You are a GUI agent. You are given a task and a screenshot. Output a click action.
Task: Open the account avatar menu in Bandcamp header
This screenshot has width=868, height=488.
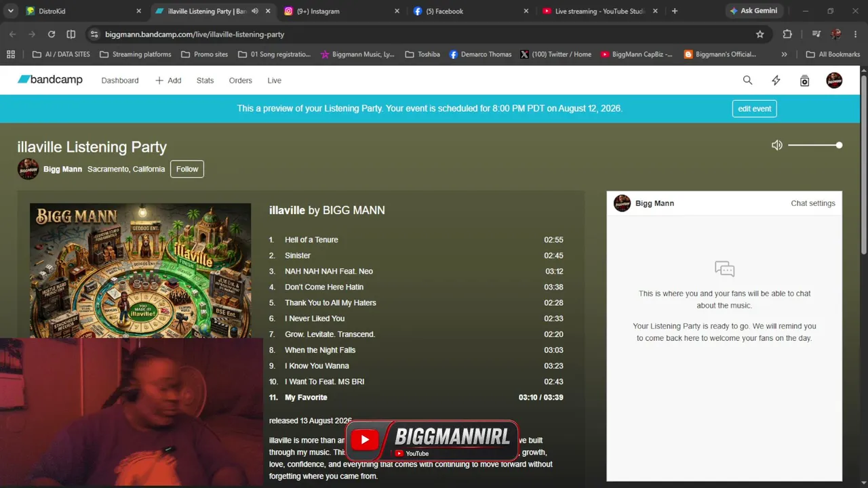click(834, 80)
